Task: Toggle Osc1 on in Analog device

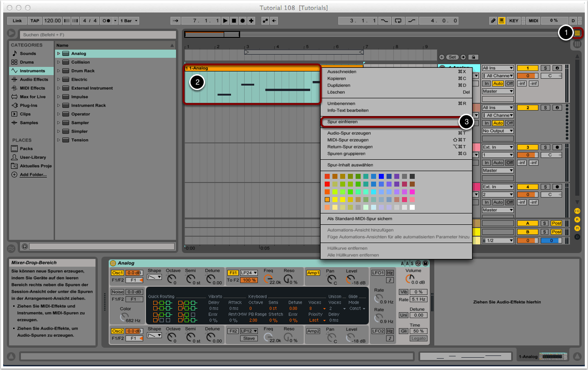Action: tap(117, 273)
